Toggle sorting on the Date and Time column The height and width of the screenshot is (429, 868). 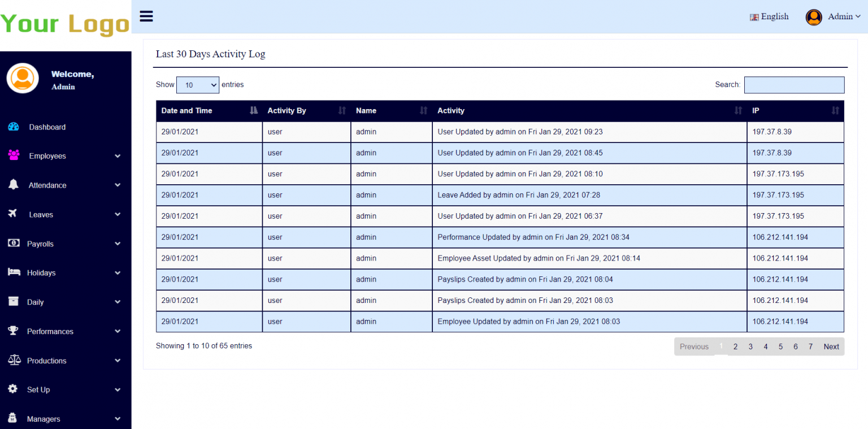pyautogui.click(x=253, y=111)
